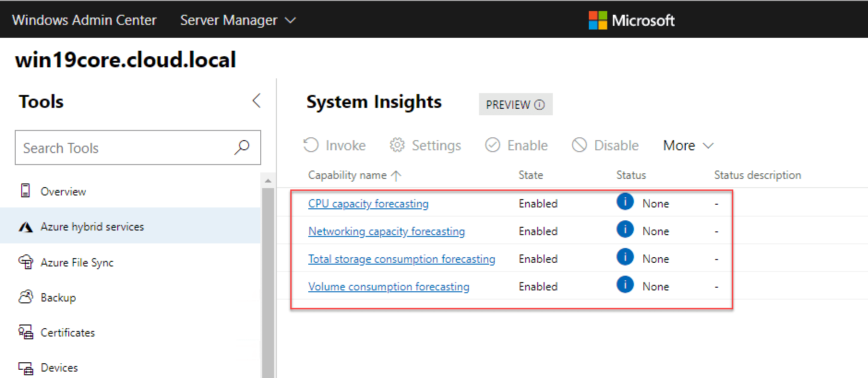
Task: Click the Azure File Sync icon
Action: [26, 262]
